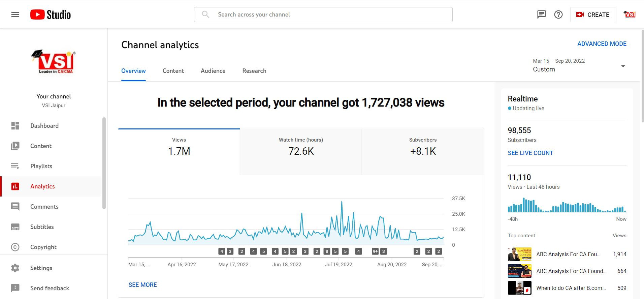Click the Subtitles caption icon
The width and height of the screenshot is (644, 299).
pyautogui.click(x=15, y=227)
